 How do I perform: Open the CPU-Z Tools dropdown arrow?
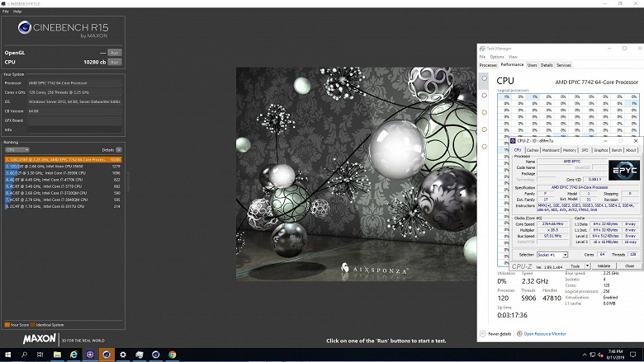587,266
